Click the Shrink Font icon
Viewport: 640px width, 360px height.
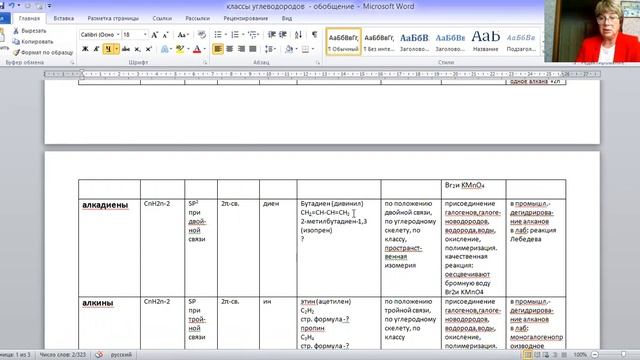click(x=165, y=35)
